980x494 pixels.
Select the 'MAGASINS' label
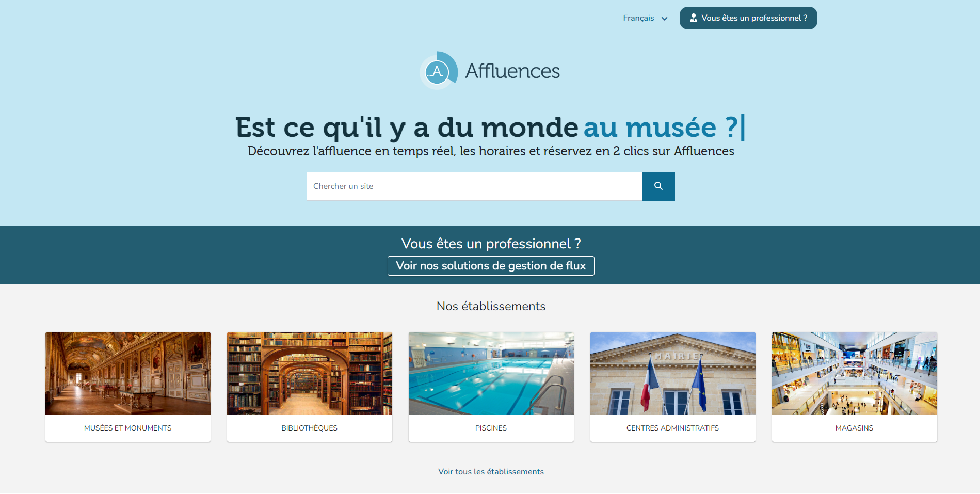click(855, 428)
